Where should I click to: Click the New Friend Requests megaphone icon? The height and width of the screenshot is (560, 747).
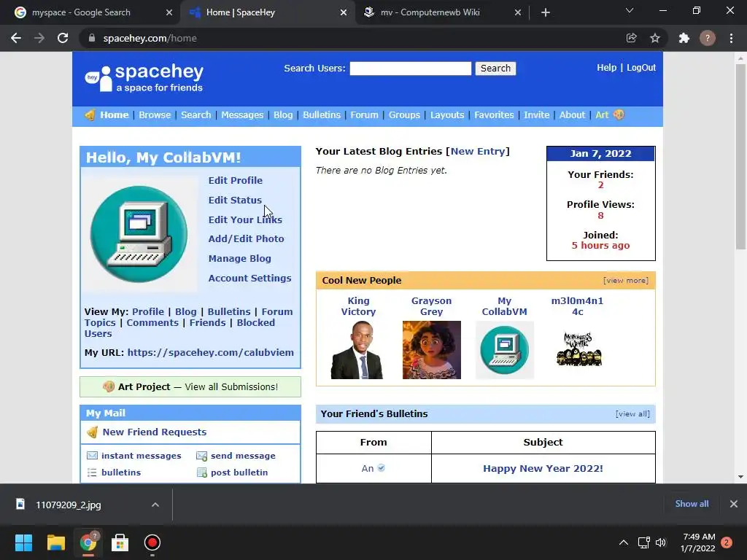point(93,432)
